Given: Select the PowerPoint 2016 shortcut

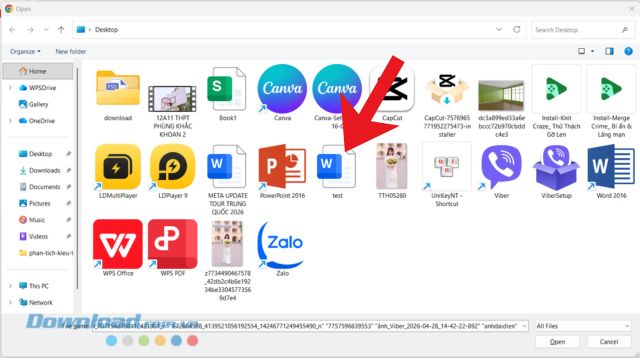Looking at the screenshot, I should (x=282, y=167).
